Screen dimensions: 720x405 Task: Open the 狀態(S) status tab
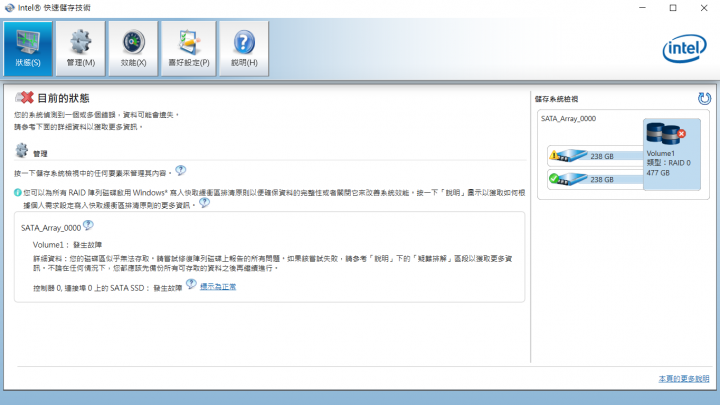[28, 48]
